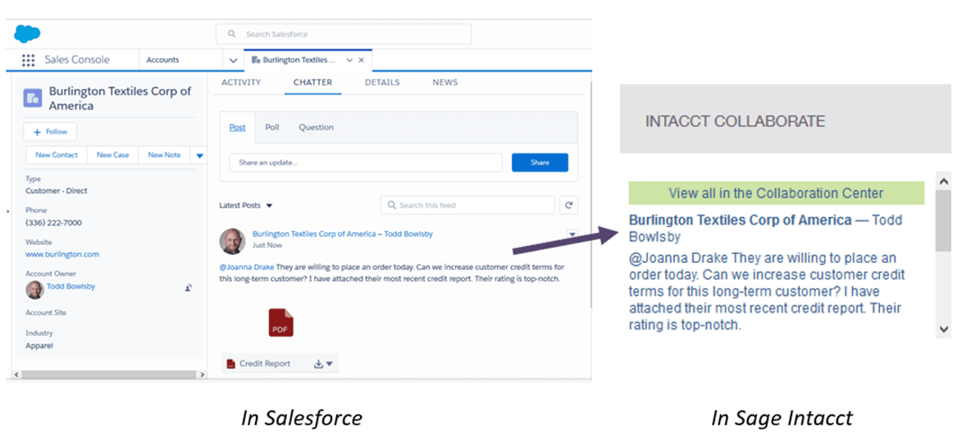The image size is (980, 445).
Task: Click the blue Share button
Action: coord(540,162)
